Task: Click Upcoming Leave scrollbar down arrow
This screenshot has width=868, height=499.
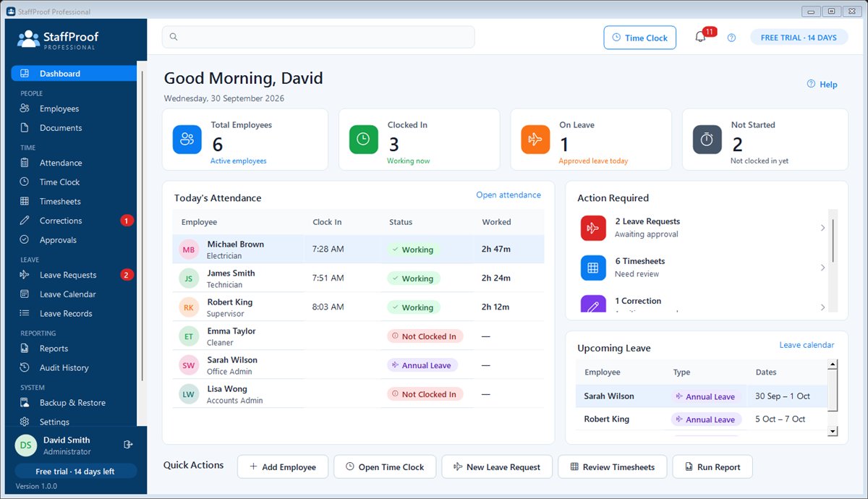Action: [x=833, y=432]
